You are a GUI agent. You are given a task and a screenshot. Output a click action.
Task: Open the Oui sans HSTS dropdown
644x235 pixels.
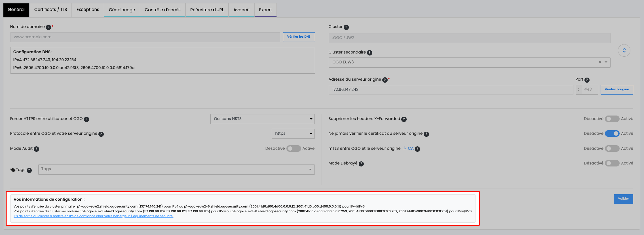click(263, 119)
